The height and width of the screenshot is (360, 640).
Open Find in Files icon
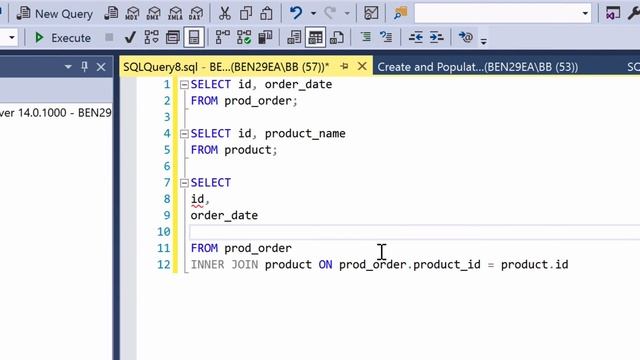[x=400, y=13]
